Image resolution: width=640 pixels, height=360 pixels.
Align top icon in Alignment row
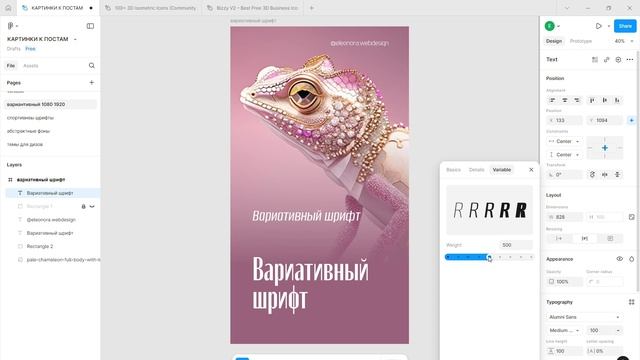(592, 100)
